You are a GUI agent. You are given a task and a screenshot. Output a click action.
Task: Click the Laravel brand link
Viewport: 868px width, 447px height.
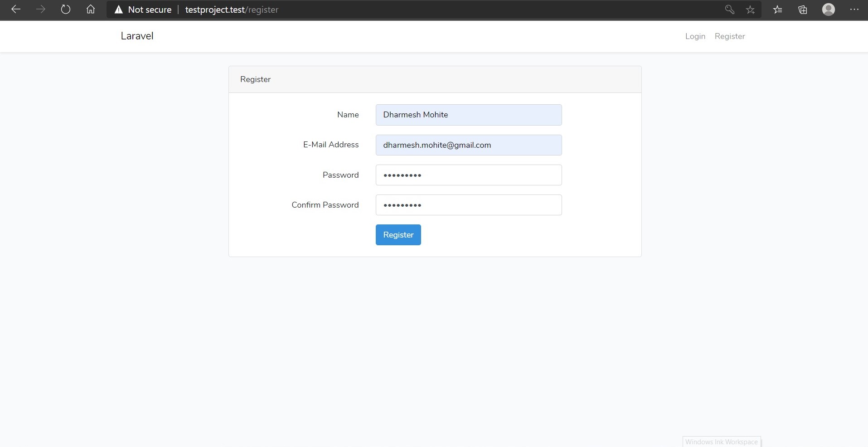coord(137,36)
